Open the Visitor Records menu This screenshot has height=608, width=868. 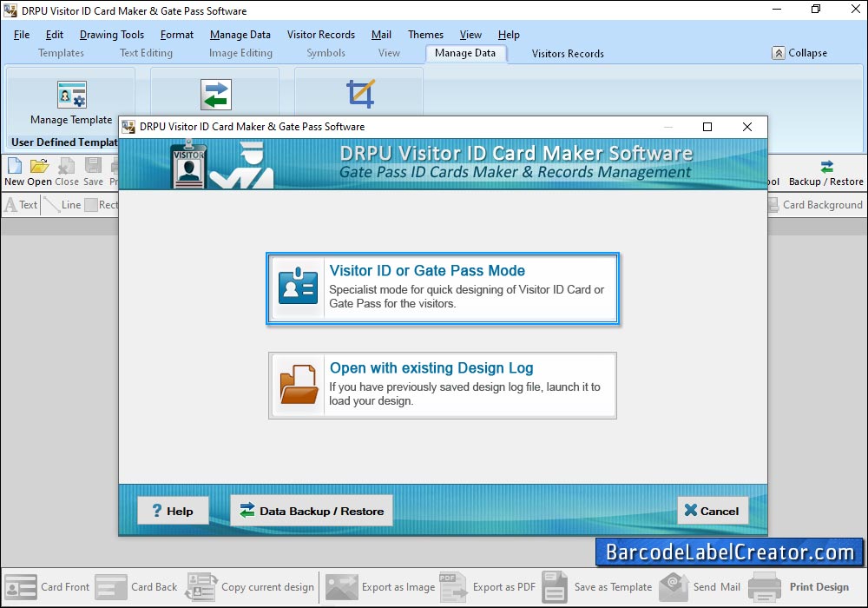321,35
